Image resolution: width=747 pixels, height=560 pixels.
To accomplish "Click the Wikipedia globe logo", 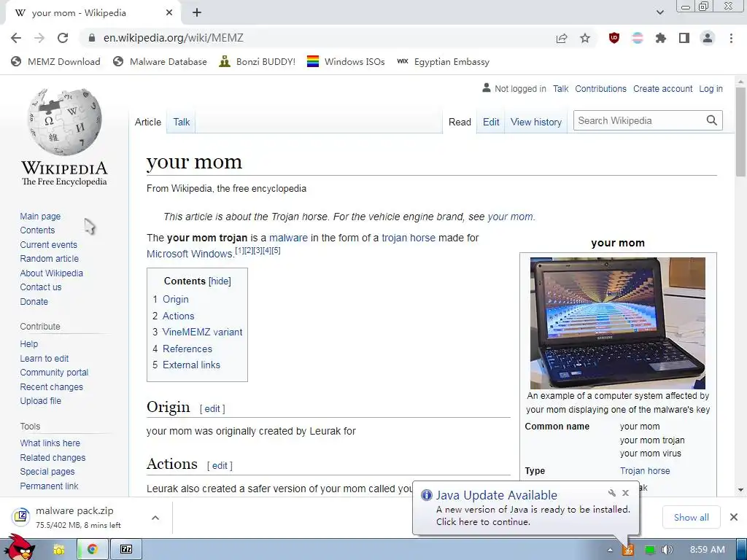I will (x=64, y=122).
